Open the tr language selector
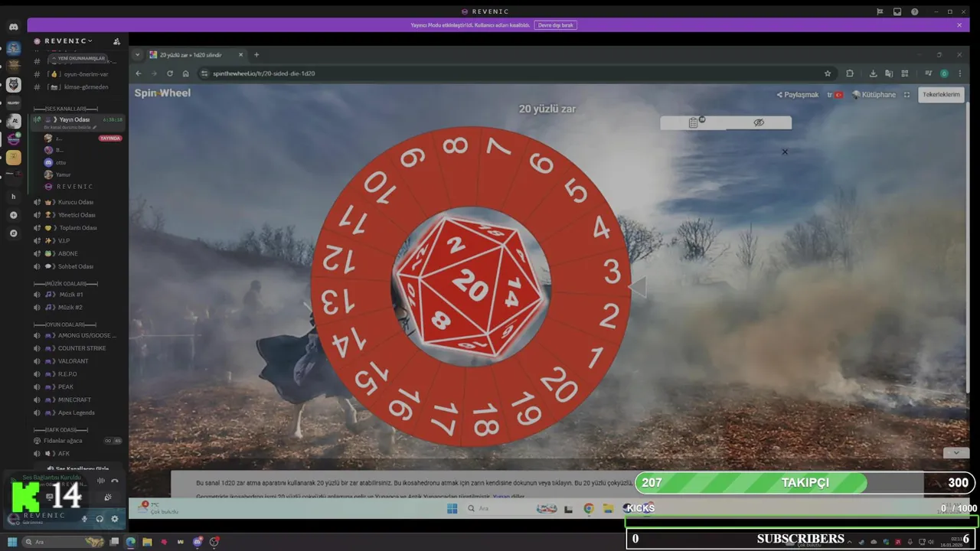Screen dimensions: 980x551 tap(835, 95)
